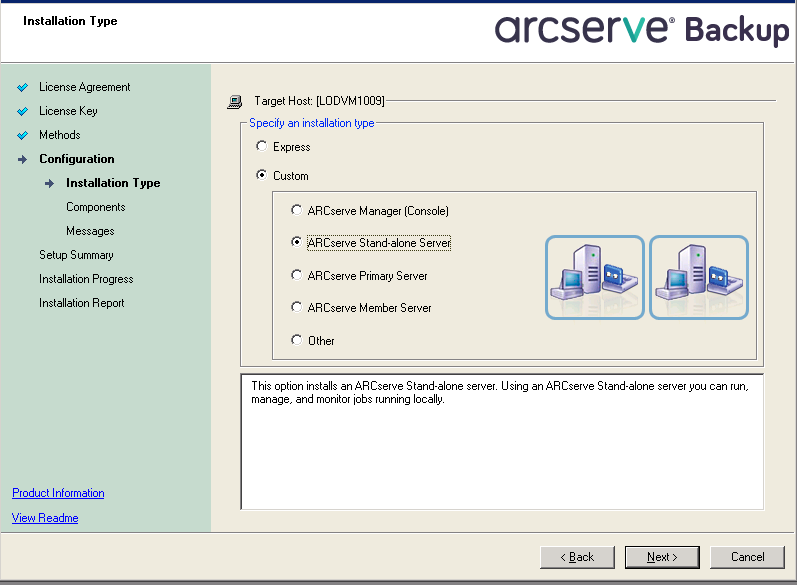This screenshot has width=797, height=585.
Task: Click inside the option description text box
Action: tap(502, 441)
